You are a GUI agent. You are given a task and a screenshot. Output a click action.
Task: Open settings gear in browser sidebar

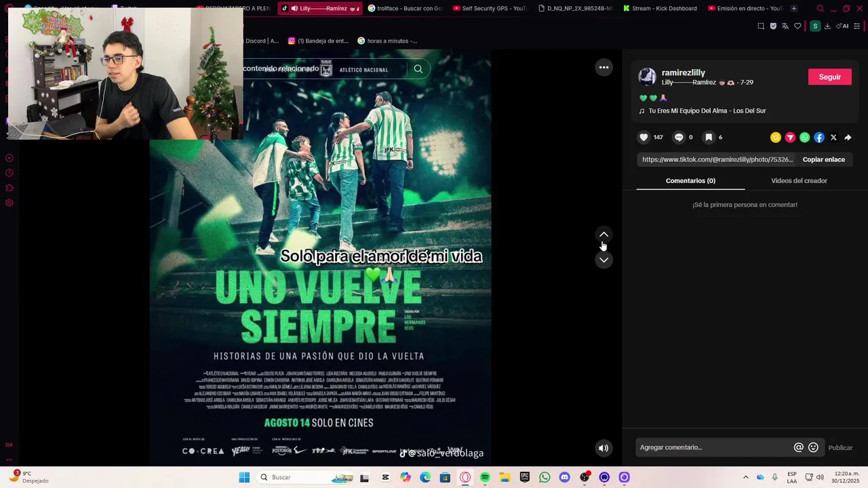pyautogui.click(x=9, y=203)
